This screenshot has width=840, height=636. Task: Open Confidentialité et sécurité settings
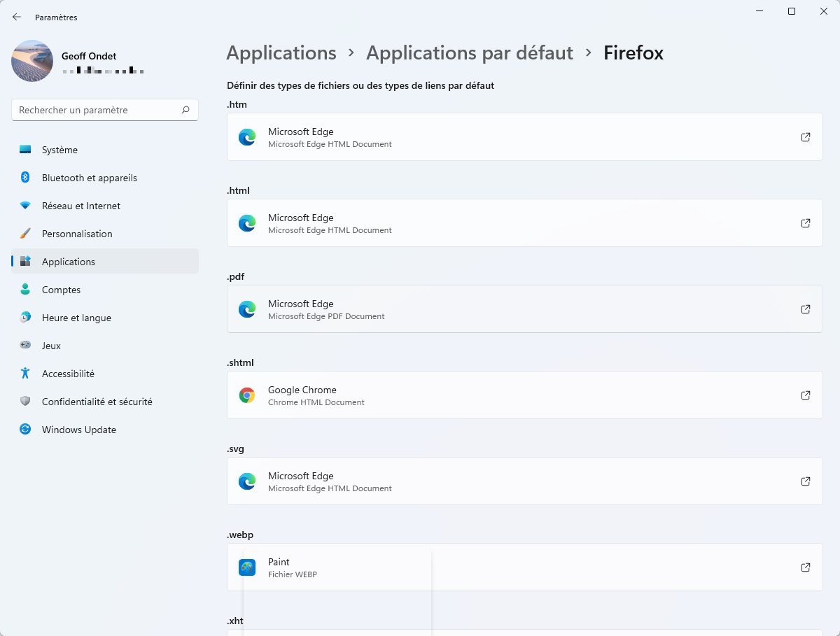tap(105, 402)
